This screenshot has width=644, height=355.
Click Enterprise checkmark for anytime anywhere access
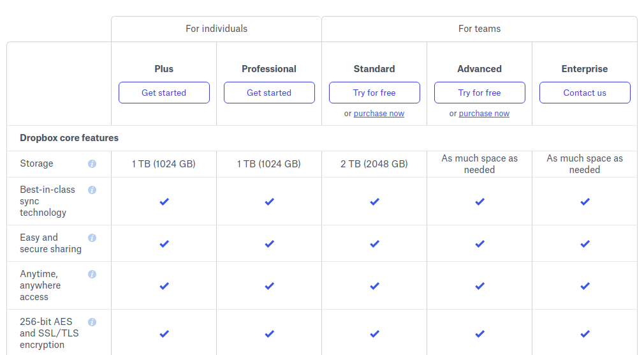tap(585, 286)
